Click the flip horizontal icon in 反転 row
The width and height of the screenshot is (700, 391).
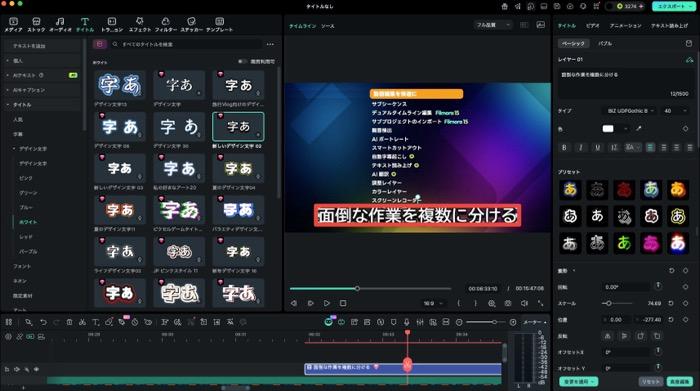click(608, 336)
